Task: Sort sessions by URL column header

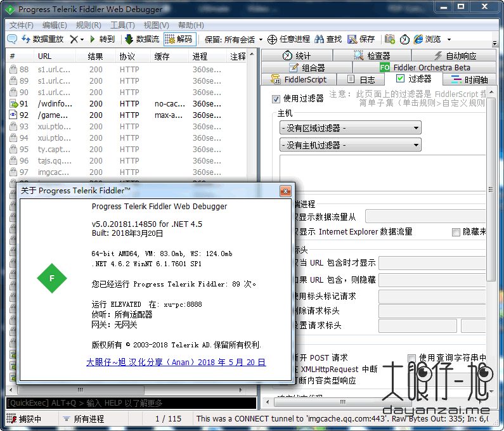Action: (55, 56)
